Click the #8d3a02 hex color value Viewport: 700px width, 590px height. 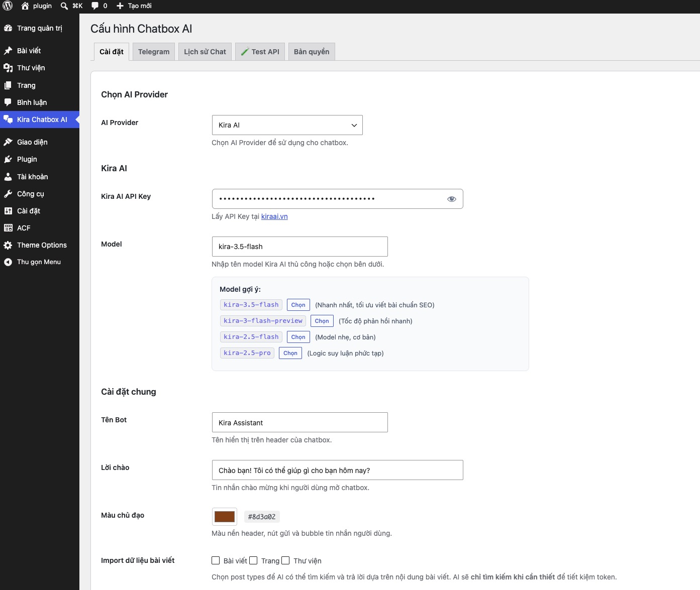point(262,517)
